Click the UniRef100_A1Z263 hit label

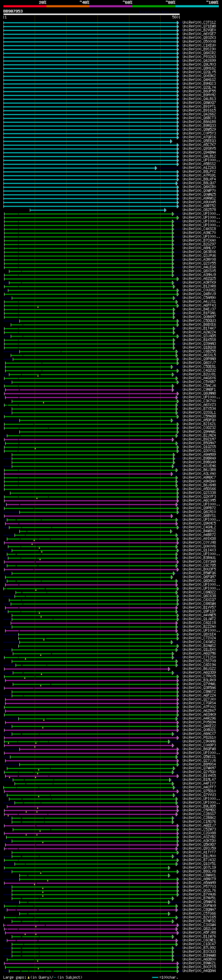click(x=199, y=168)
